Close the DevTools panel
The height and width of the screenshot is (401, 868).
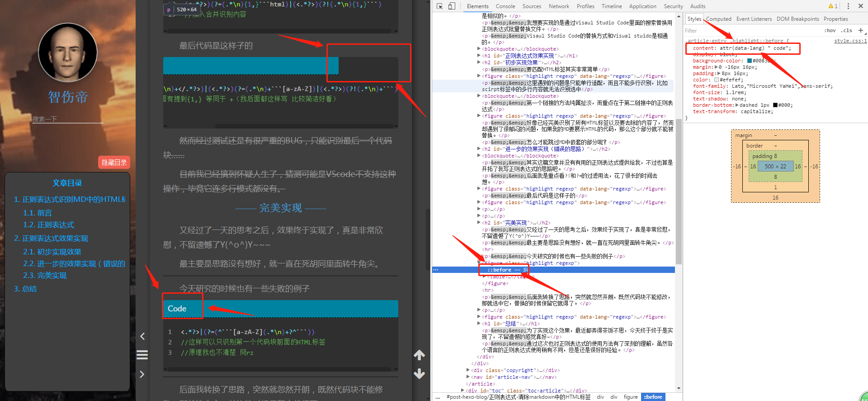(860, 6)
